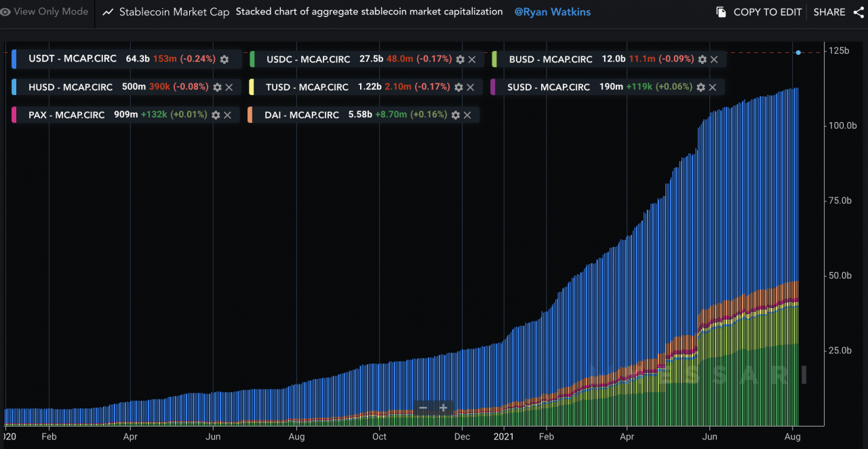Screen dimensions: 868x449
Task: Remove the USDC series from the chart
Action: coord(472,59)
